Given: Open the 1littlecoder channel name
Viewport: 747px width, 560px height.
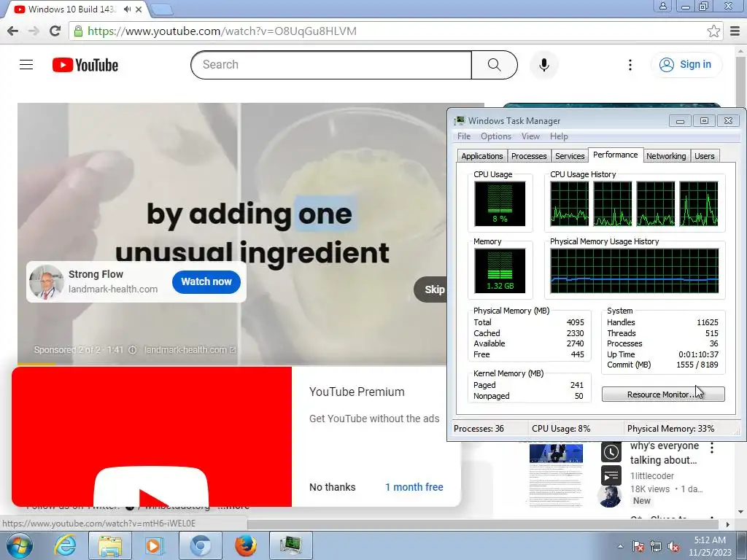Looking at the screenshot, I should (x=651, y=475).
